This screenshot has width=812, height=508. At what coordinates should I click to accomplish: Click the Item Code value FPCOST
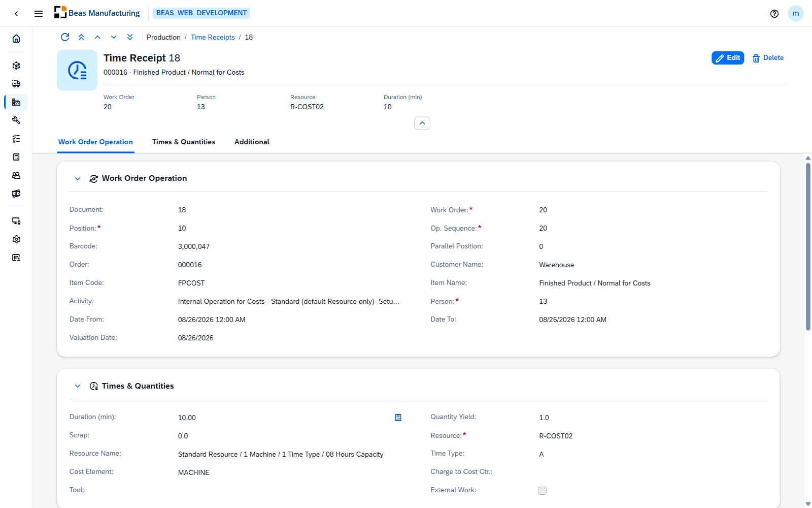(191, 283)
